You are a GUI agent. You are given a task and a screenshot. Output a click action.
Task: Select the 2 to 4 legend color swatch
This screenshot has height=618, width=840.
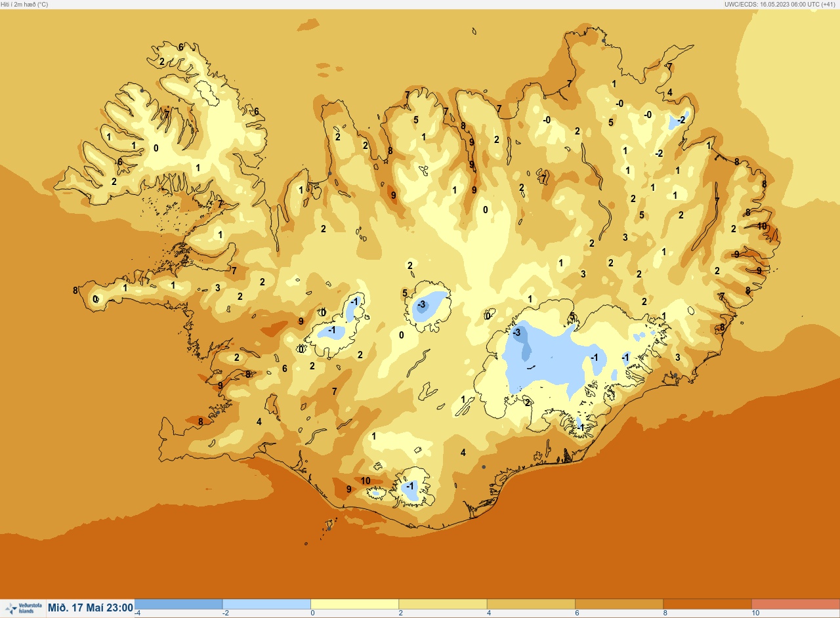(x=443, y=604)
